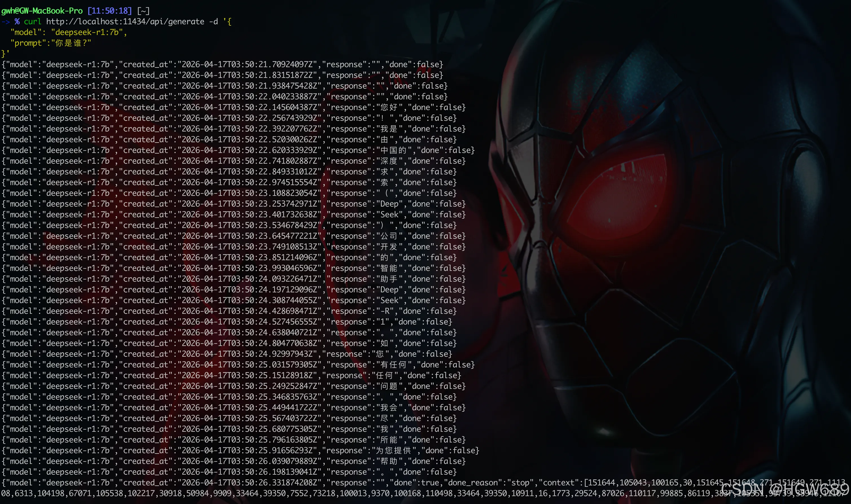Click timestamp 2026-04-17T03:50:23.401732638Z
This screenshot has height=504, width=851.
click(249, 215)
